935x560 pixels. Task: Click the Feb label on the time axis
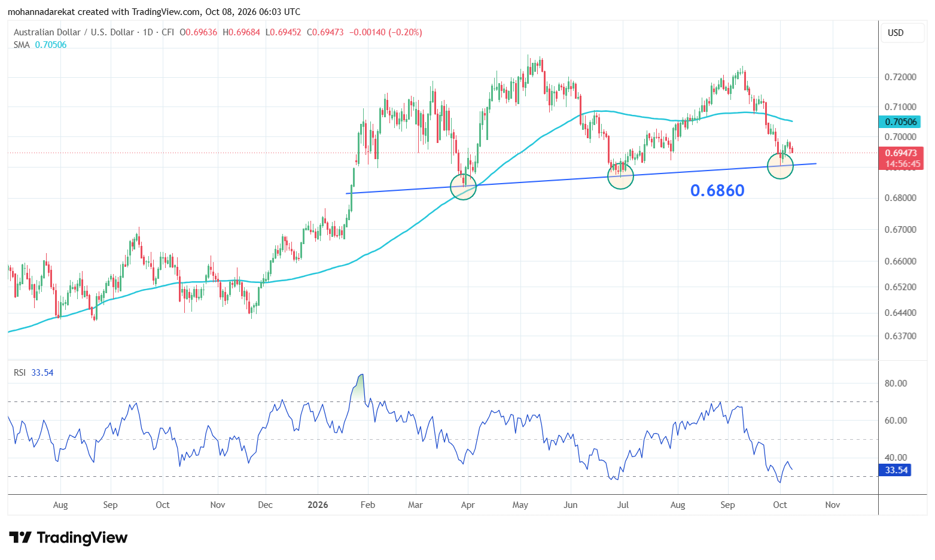pyautogui.click(x=368, y=505)
